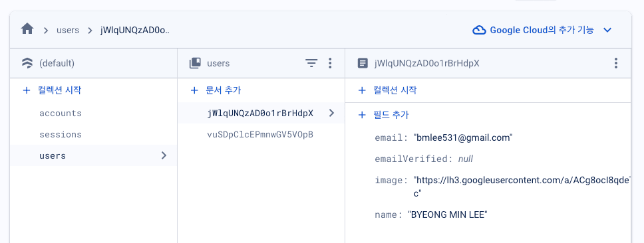
Task: Click 컬렉션 시작 in the database panel
Action: pos(51,90)
